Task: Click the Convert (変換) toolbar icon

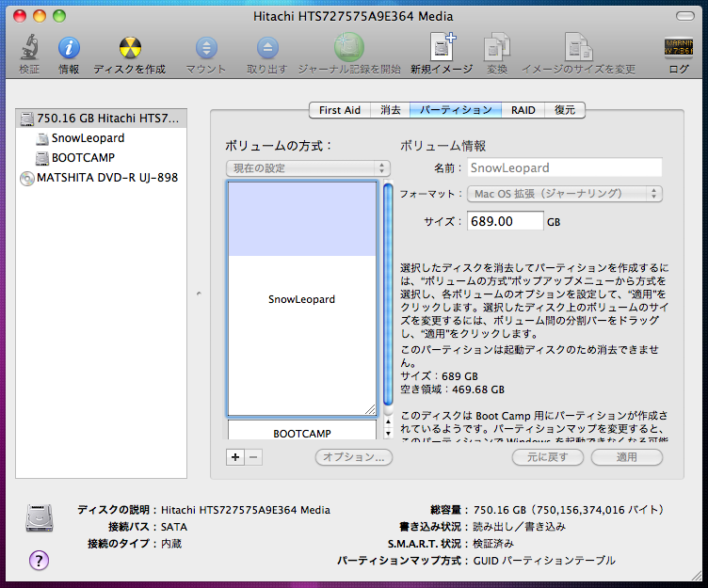Action: pyautogui.click(x=497, y=47)
